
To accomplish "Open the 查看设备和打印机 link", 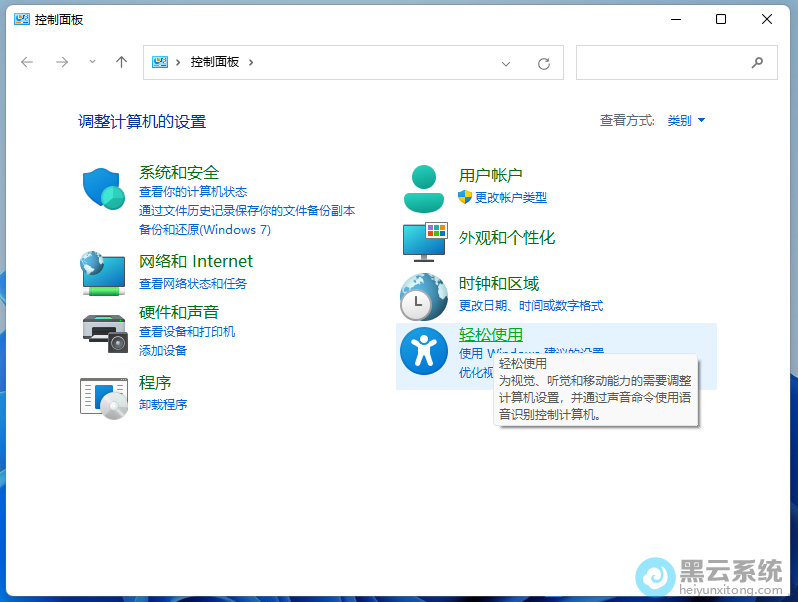I will 187,332.
